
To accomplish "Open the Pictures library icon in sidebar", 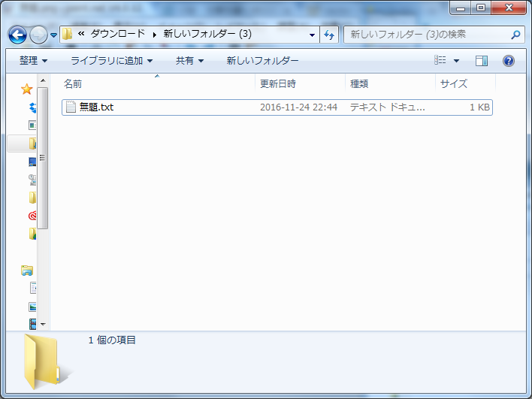I will [x=32, y=307].
